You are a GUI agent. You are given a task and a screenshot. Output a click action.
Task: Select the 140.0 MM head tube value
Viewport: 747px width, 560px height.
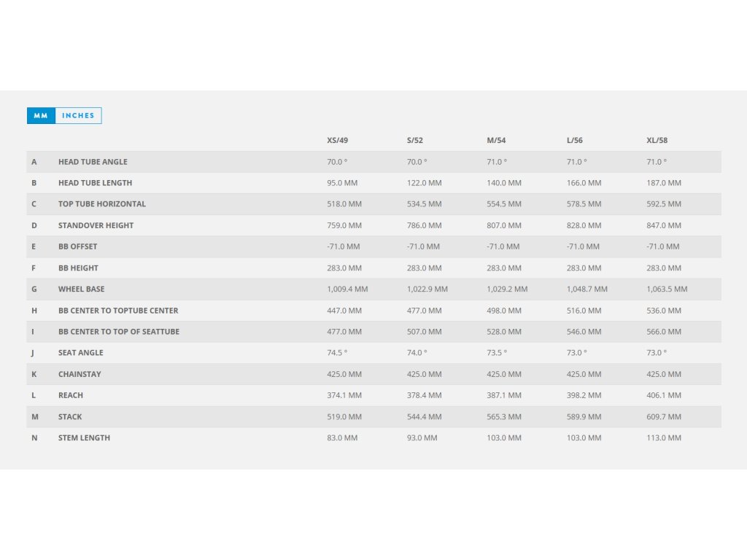[x=504, y=183]
